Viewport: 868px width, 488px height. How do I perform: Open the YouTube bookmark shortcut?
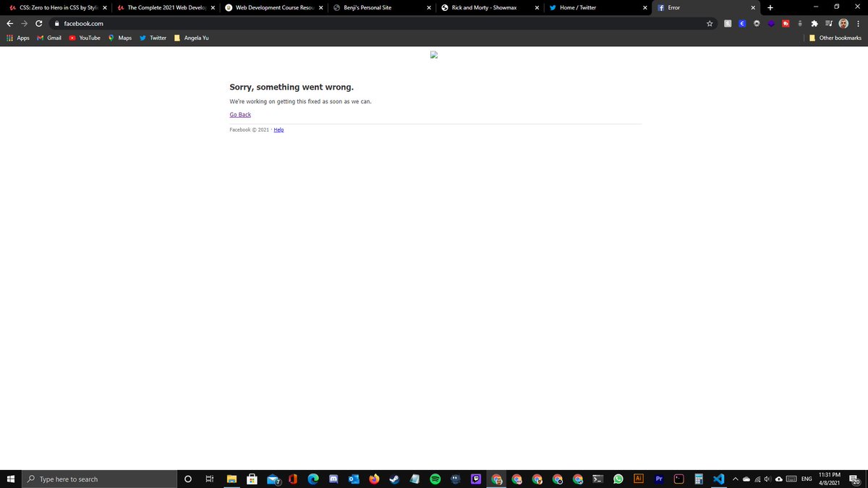(85, 38)
